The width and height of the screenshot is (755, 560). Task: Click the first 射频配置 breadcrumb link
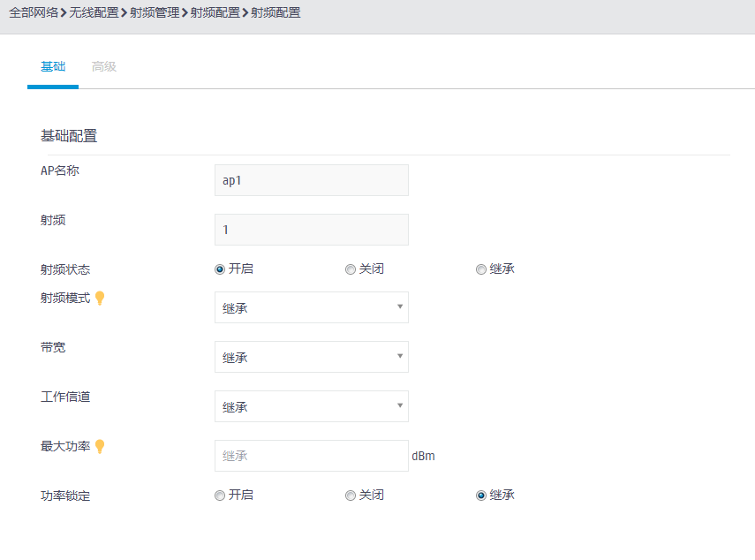215,13
